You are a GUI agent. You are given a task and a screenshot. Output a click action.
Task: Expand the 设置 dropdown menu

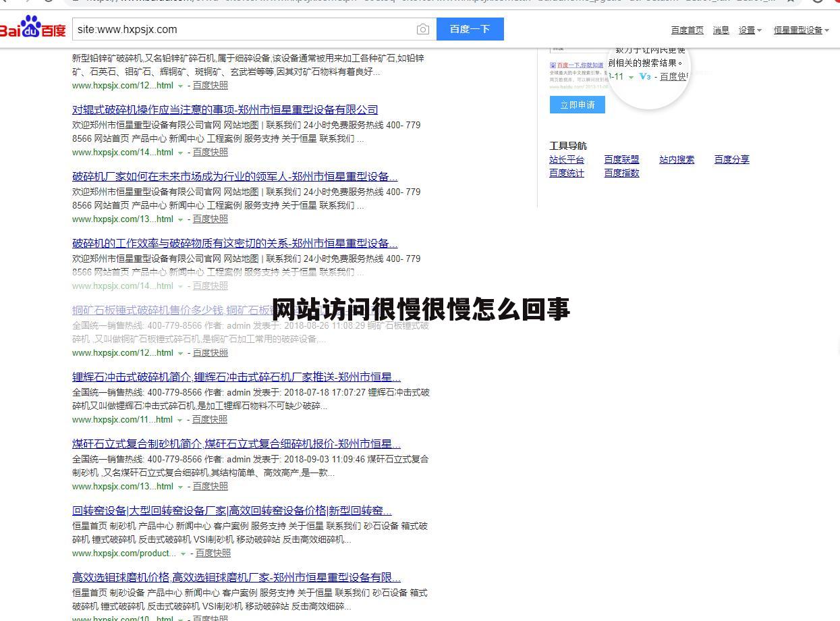(750, 30)
